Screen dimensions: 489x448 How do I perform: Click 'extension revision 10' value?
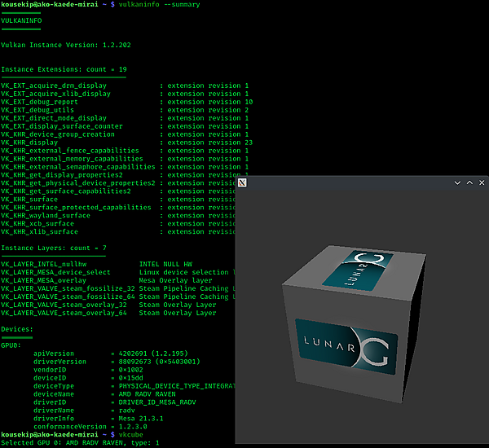coord(210,102)
